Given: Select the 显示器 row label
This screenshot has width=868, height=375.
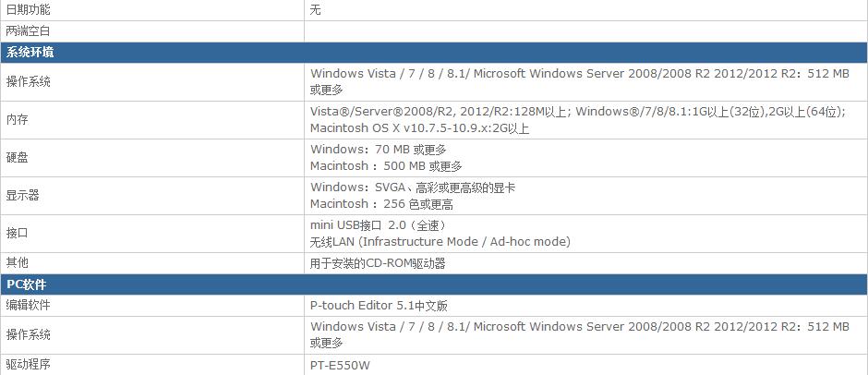Looking at the screenshot, I should (x=22, y=196).
